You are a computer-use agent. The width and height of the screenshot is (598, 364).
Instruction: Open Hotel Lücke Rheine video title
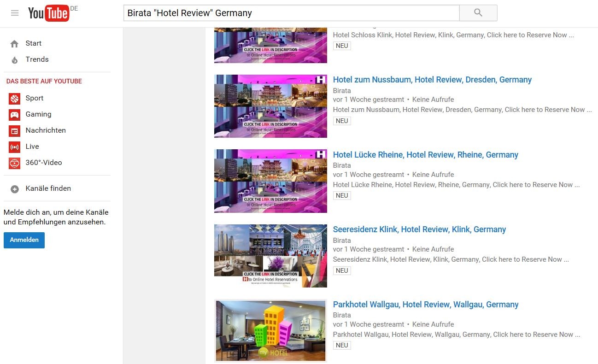point(426,155)
